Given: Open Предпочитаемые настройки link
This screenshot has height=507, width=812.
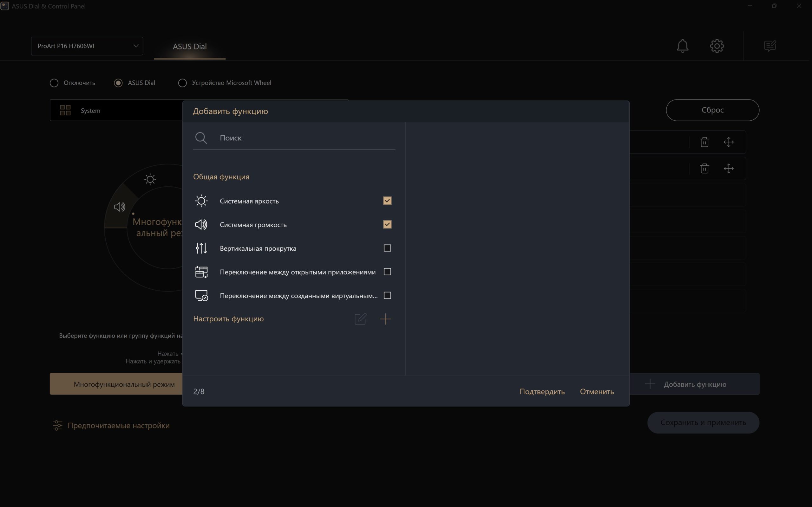Looking at the screenshot, I should pos(118,425).
